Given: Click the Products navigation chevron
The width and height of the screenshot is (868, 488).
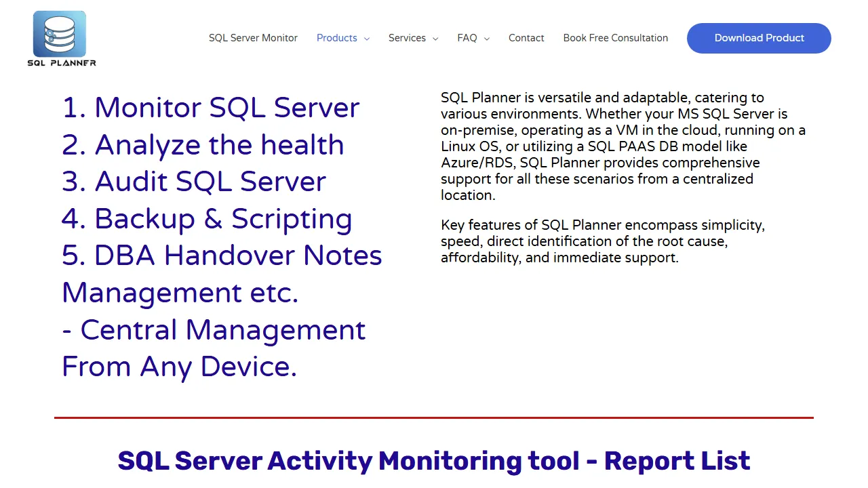Looking at the screenshot, I should (x=366, y=39).
